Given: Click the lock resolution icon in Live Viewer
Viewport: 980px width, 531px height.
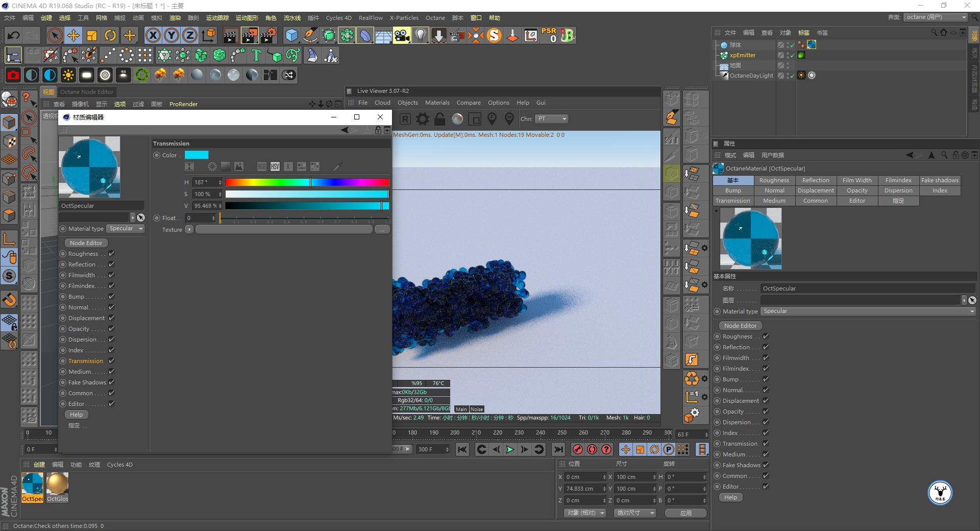Looking at the screenshot, I should pyautogui.click(x=439, y=119).
